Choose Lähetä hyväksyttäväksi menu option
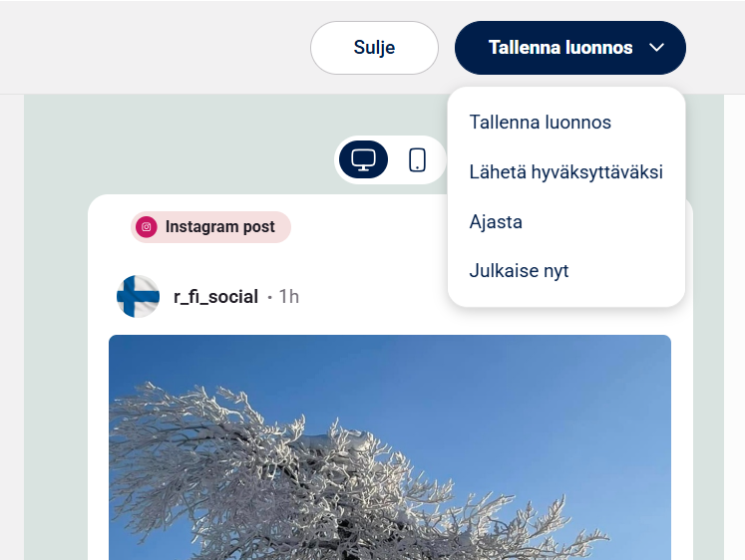Image resolution: width=745 pixels, height=560 pixels. pyautogui.click(x=566, y=171)
